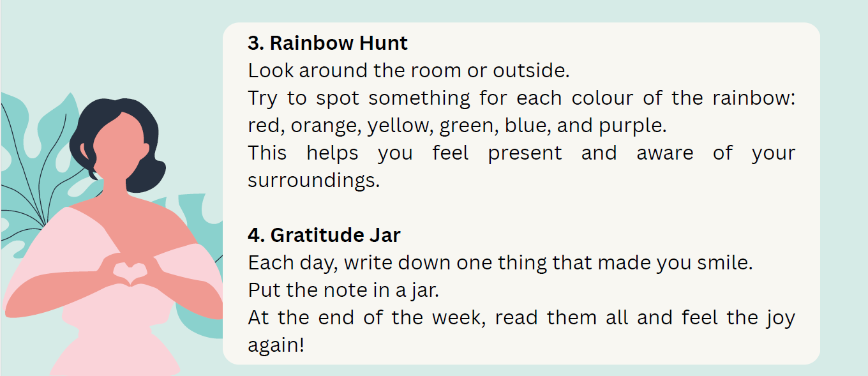Click the word 'again!' at the bottom

pyautogui.click(x=276, y=345)
